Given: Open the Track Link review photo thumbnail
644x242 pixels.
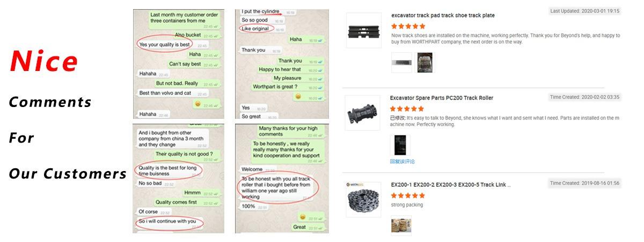Looking at the screenshot, I should tap(401, 226).
